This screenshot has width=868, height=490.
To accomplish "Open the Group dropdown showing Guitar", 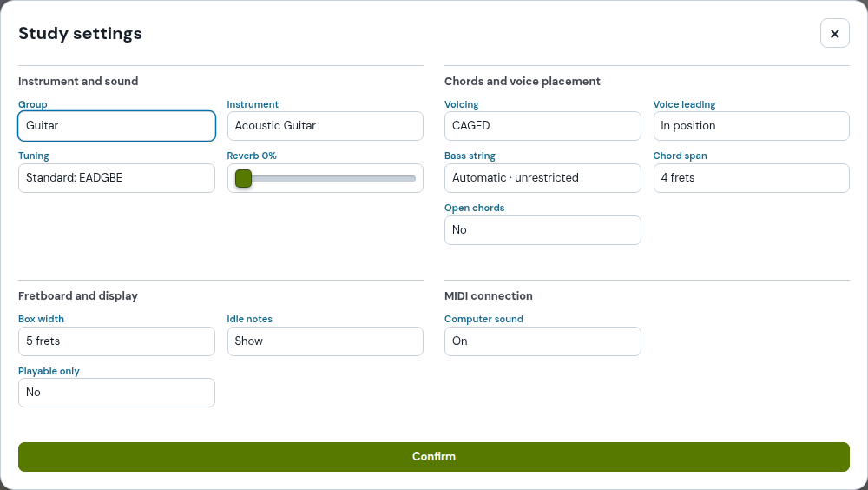I will 117,126.
